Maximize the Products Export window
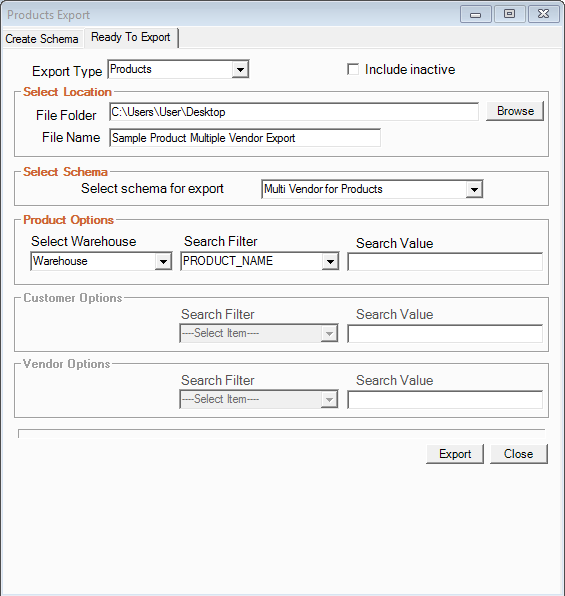 coord(509,14)
